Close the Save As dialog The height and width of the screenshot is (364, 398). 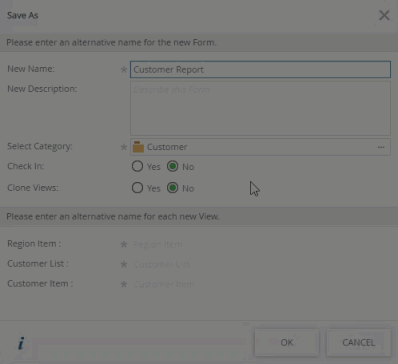click(384, 15)
